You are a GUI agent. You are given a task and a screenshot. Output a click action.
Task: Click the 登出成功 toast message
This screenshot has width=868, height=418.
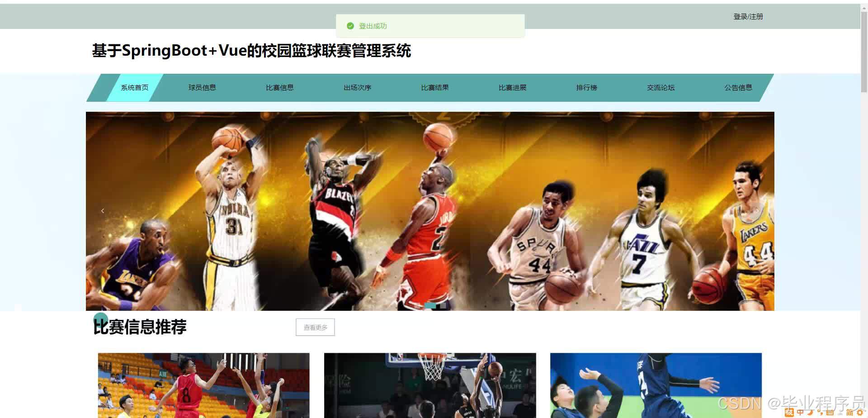coord(430,26)
